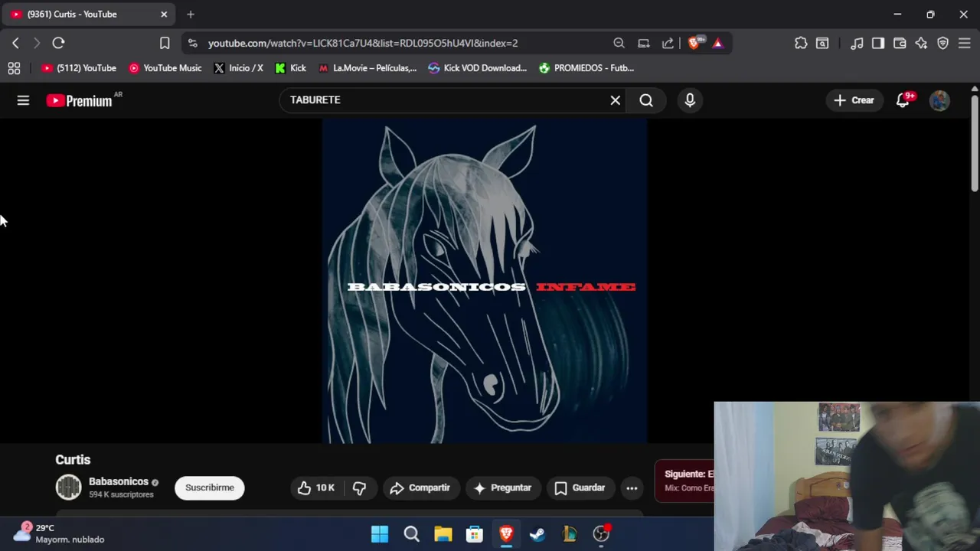Clear the TABURETE search text
The image size is (980, 551).
click(615, 100)
